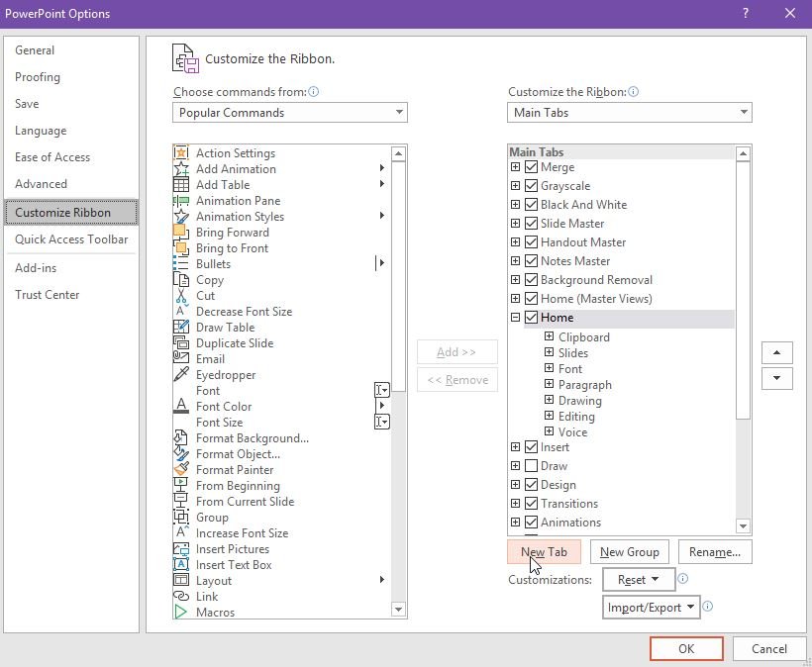This screenshot has height=667, width=812.
Task: Select the Email command icon
Action: (x=181, y=359)
